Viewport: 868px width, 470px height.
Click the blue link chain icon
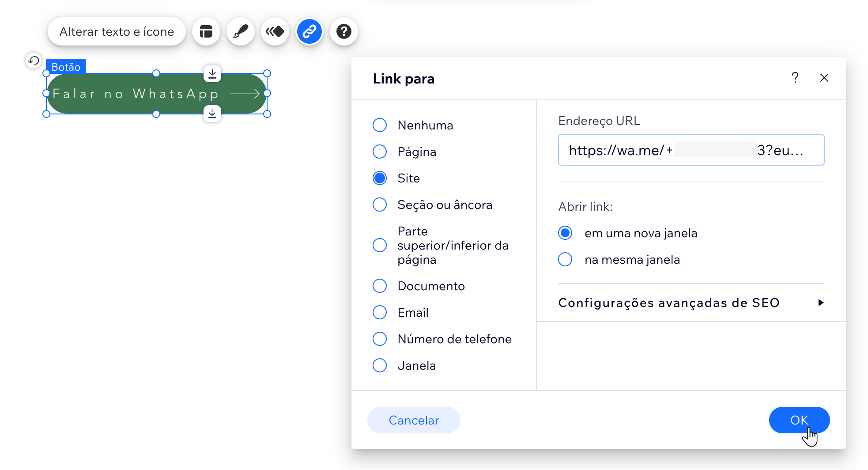(x=309, y=32)
